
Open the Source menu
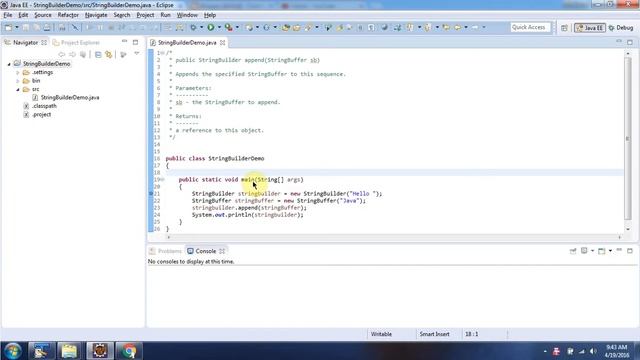(42, 15)
